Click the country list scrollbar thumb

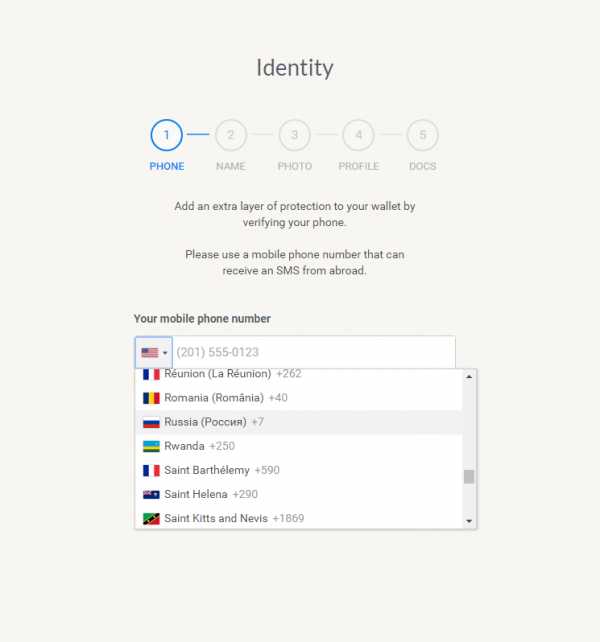click(x=469, y=477)
